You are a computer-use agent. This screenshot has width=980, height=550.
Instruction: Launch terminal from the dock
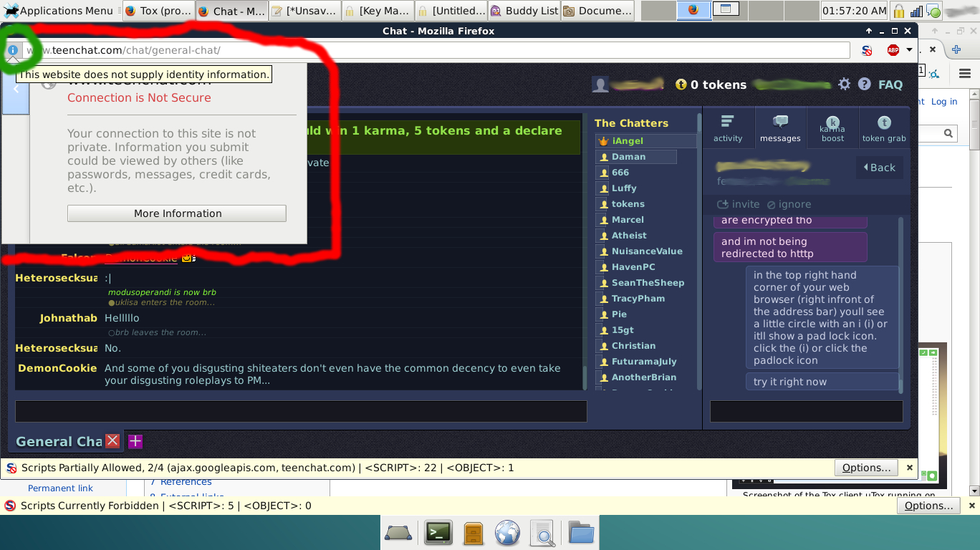tap(438, 533)
